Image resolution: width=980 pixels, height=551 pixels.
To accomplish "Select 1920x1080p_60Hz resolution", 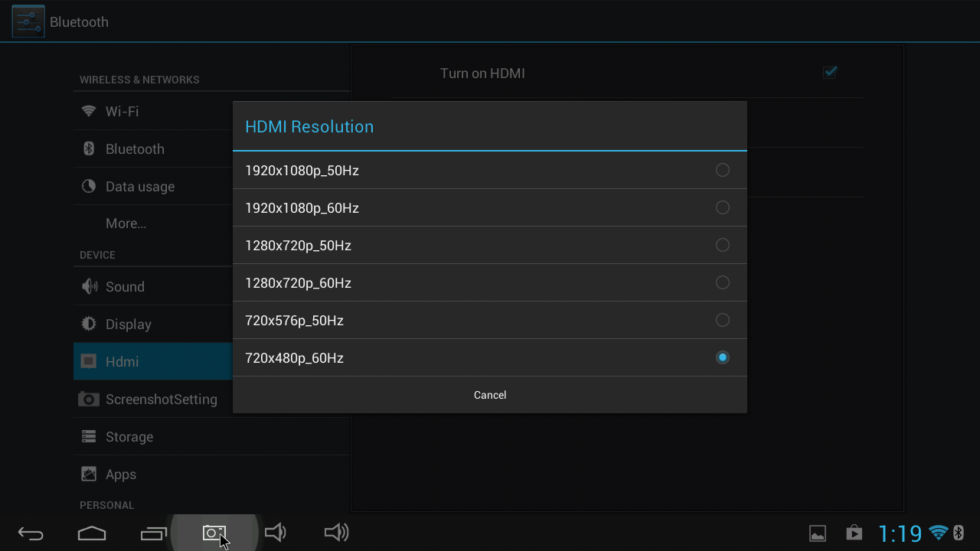I will click(x=489, y=207).
